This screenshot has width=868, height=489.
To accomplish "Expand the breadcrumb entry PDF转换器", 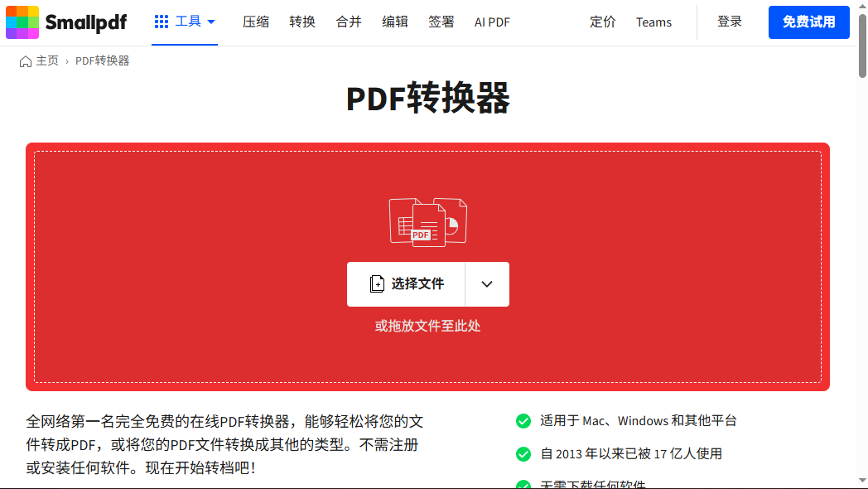I will pos(103,61).
